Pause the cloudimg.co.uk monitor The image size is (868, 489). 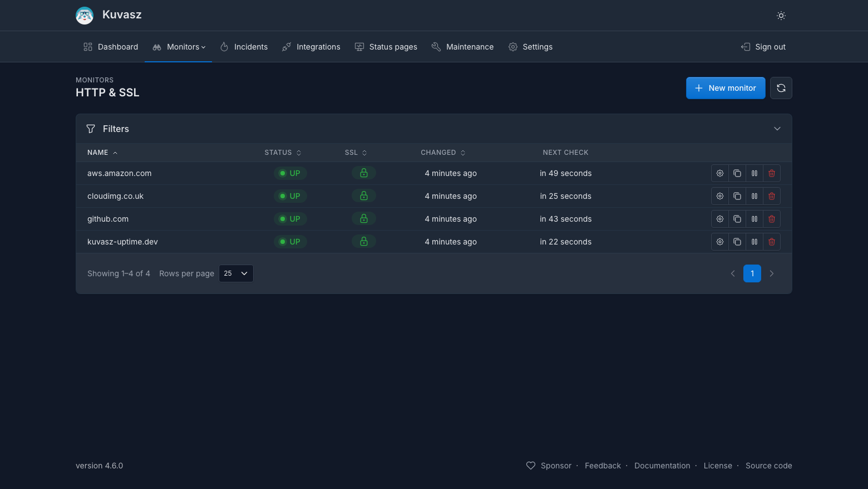coord(754,196)
